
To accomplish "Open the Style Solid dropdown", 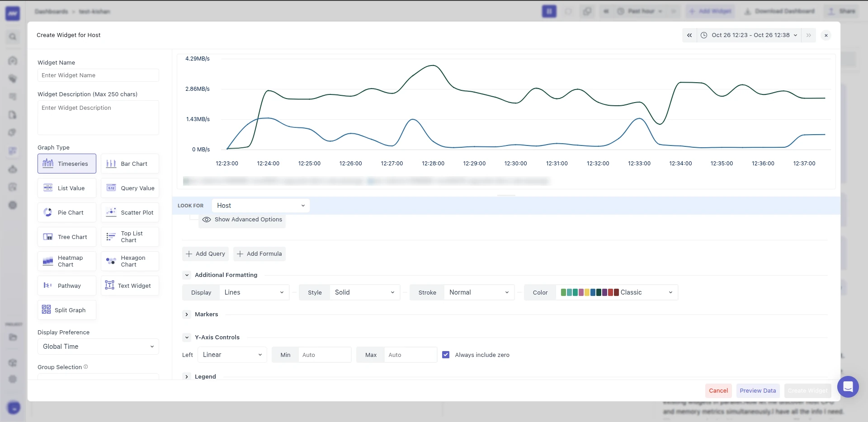I will (365, 292).
